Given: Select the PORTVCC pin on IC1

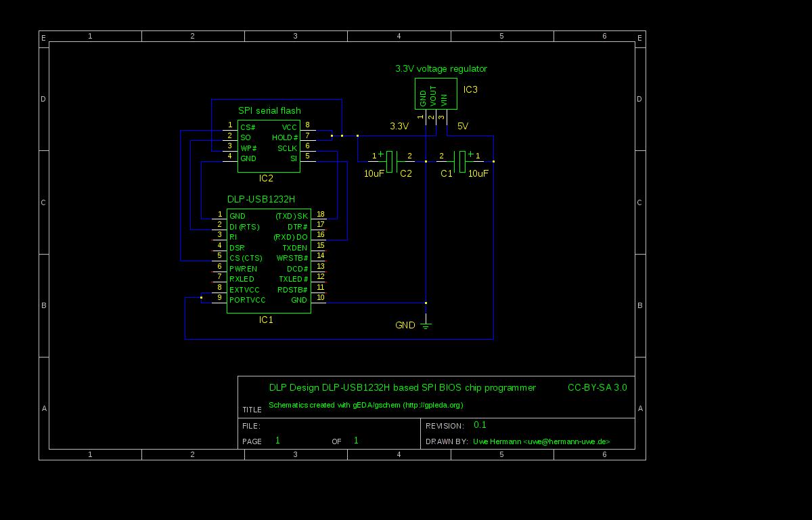Looking at the screenshot, I should click(248, 300).
